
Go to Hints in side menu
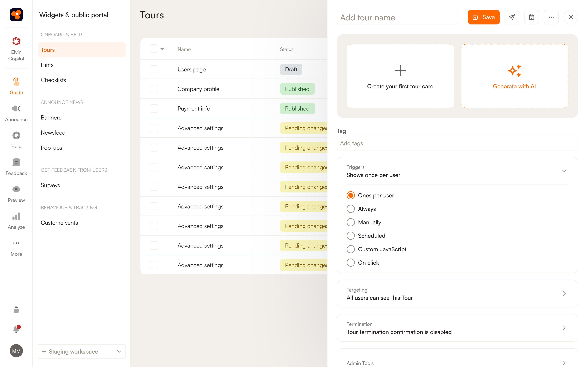click(x=47, y=65)
